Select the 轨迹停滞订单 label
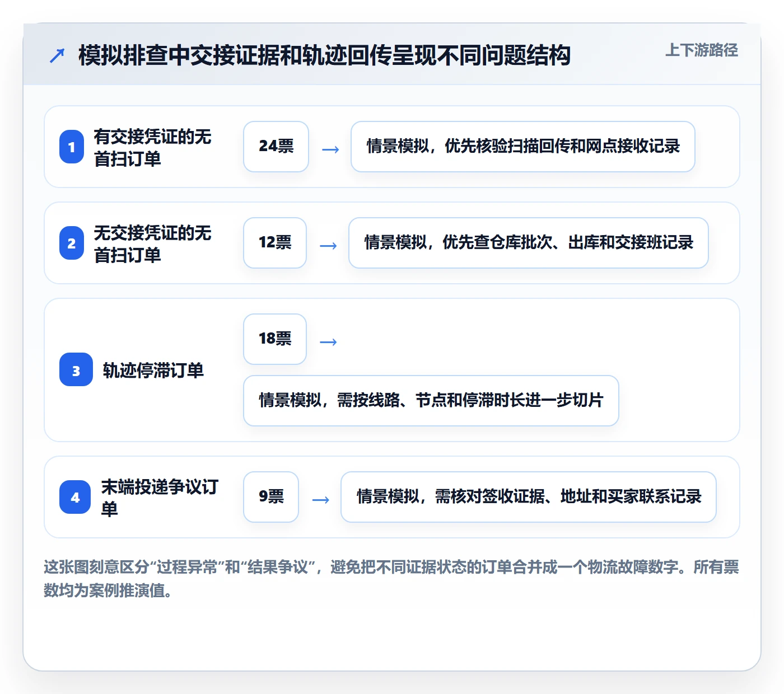Viewport: 784px width, 694px height. (x=153, y=370)
